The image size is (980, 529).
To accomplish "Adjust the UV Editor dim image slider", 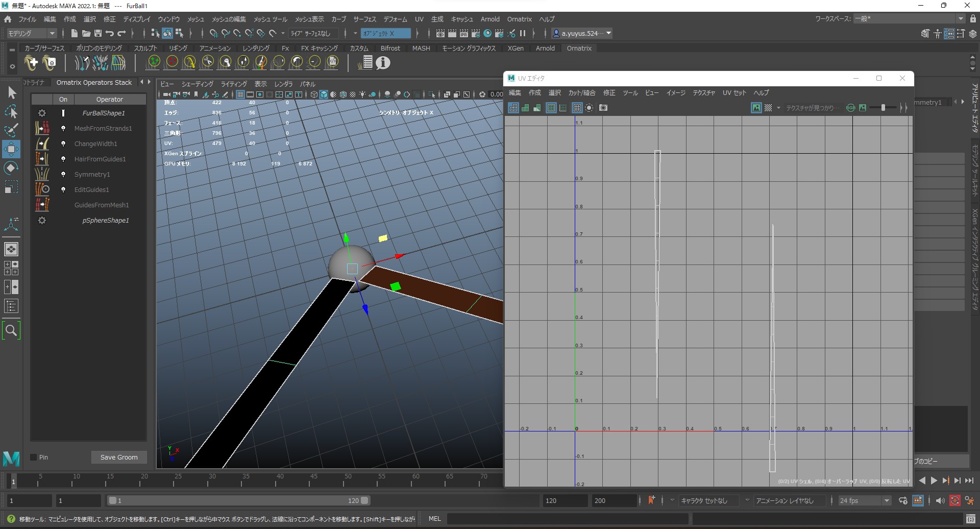I will [x=883, y=108].
